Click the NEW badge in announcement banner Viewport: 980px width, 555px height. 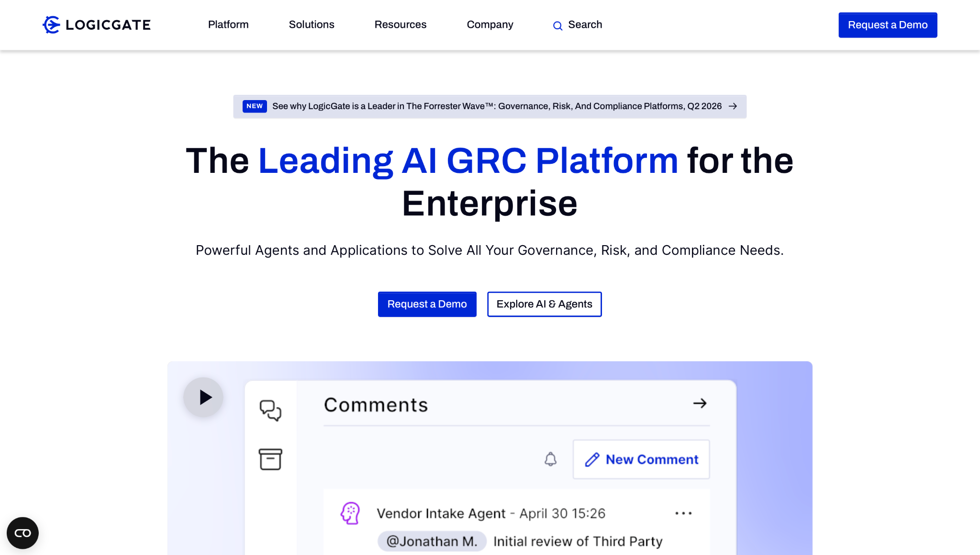coord(255,106)
